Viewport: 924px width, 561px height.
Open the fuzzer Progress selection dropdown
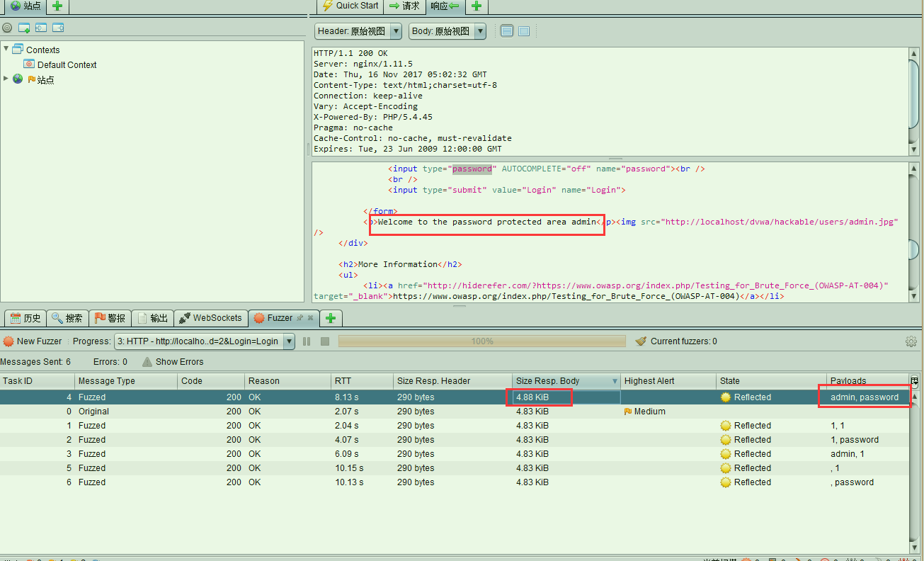[x=289, y=341]
